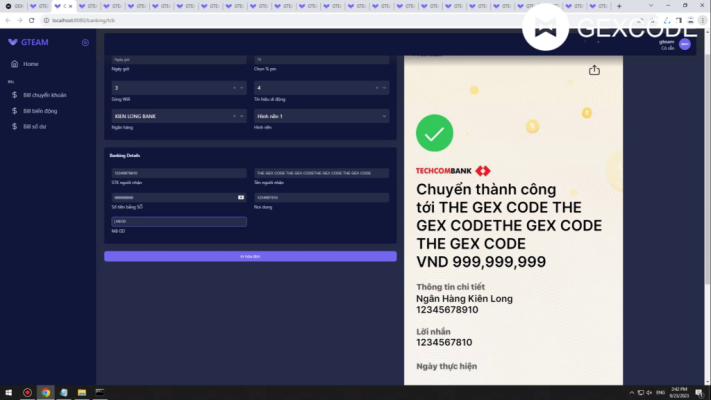This screenshot has width=711, height=400.
Task: Click the Tên người nhận input
Action: (321, 173)
